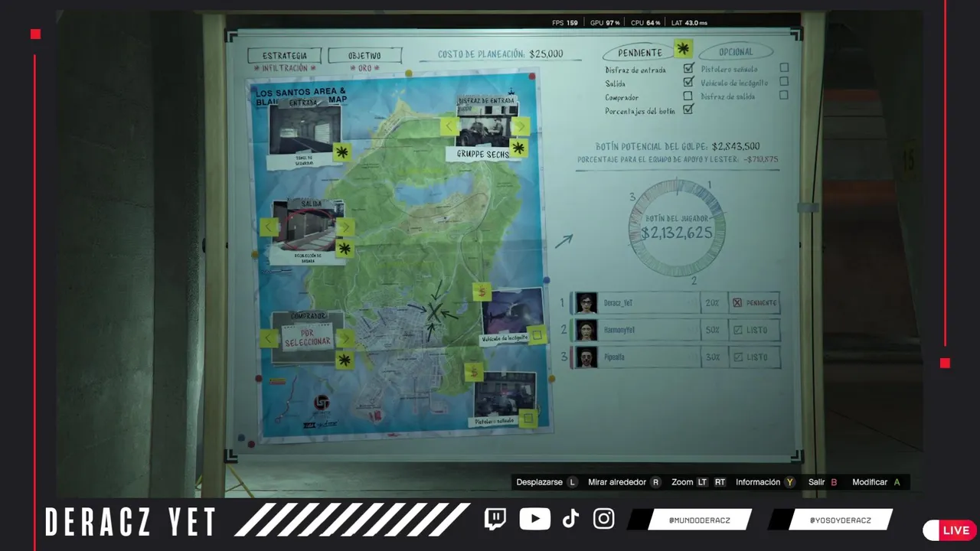Image resolution: width=980 pixels, height=551 pixels.
Task: Click the @MUNDODERACZ handle
Action: pyautogui.click(x=699, y=520)
